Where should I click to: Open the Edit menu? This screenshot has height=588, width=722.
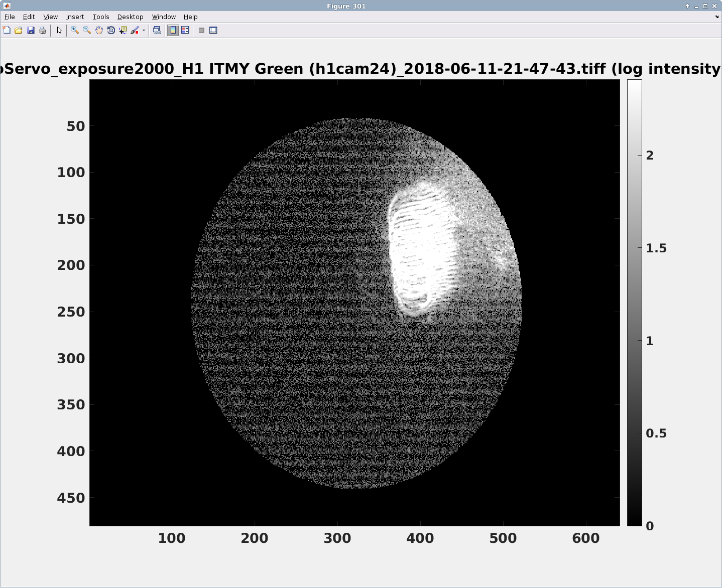point(29,17)
